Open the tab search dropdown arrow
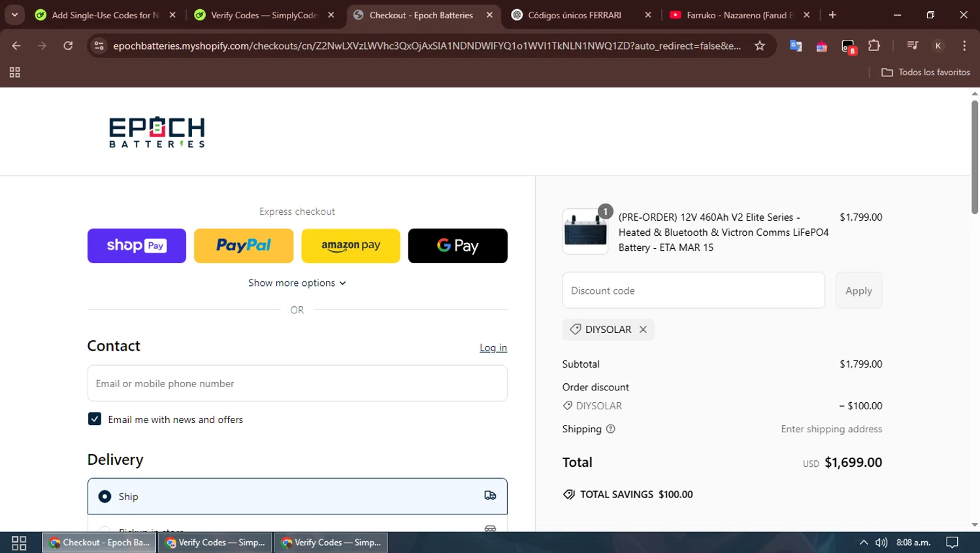 14,14
